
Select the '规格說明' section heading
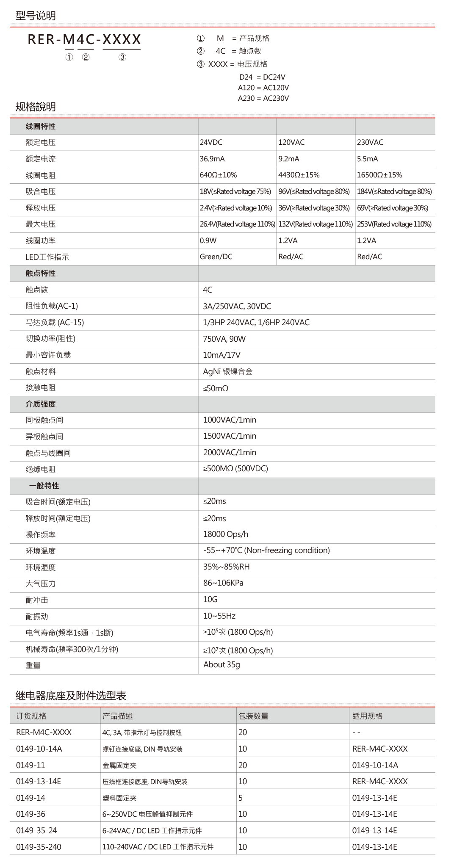pos(36,107)
